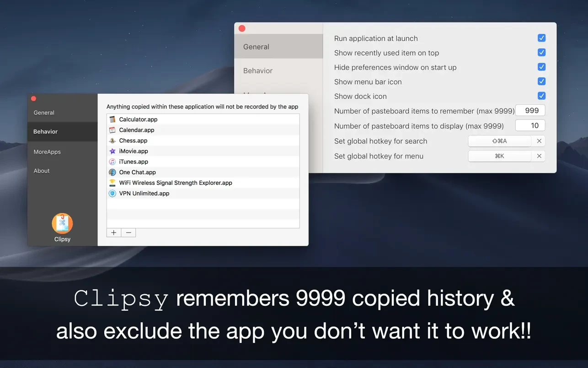The width and height of the screenshot is (588, 368).
Task: Click the VPN Unlimited.app shield icon
Action: (x=112, y=194)
